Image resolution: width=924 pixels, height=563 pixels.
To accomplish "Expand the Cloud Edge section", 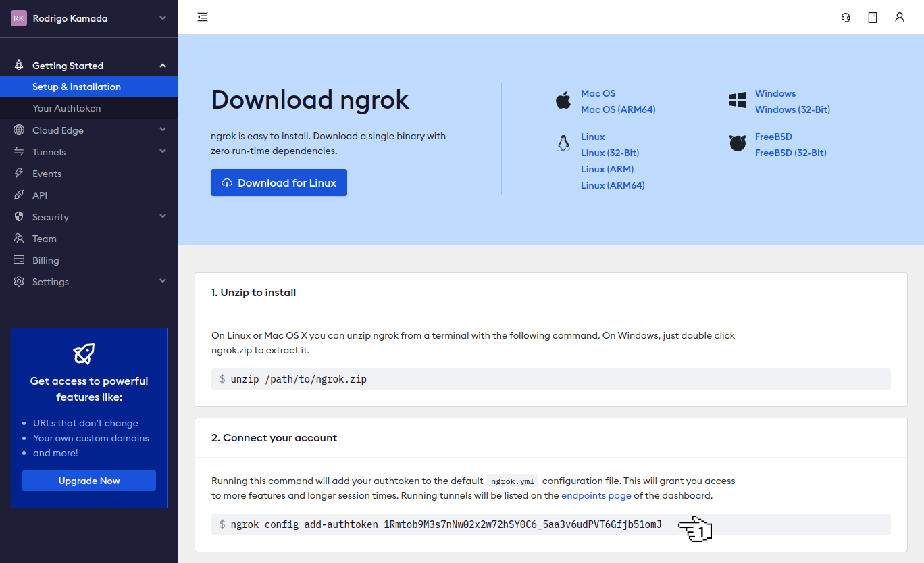I will (162, 130).
